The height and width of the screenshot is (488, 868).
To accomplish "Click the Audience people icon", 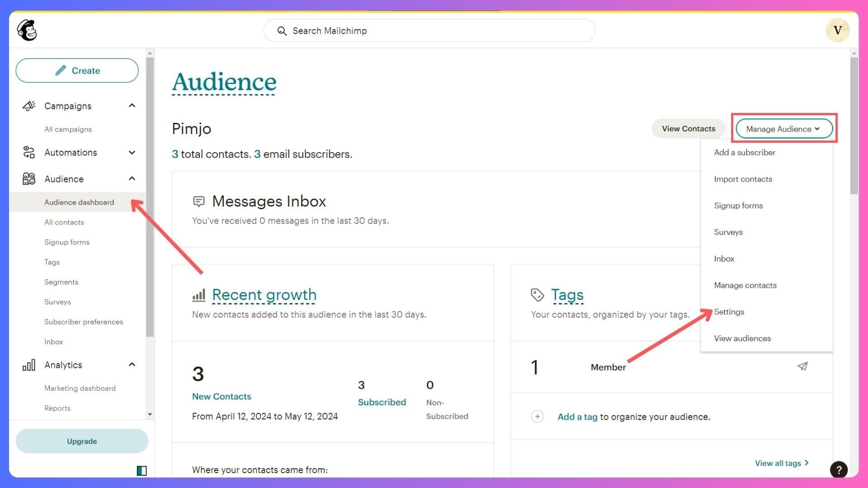I will (x=29, y=179).
